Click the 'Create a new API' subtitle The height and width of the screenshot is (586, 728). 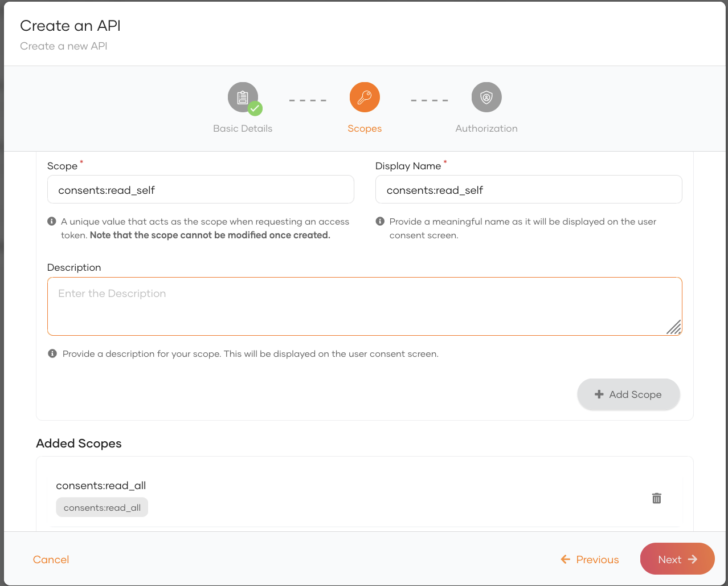[64, 46]
